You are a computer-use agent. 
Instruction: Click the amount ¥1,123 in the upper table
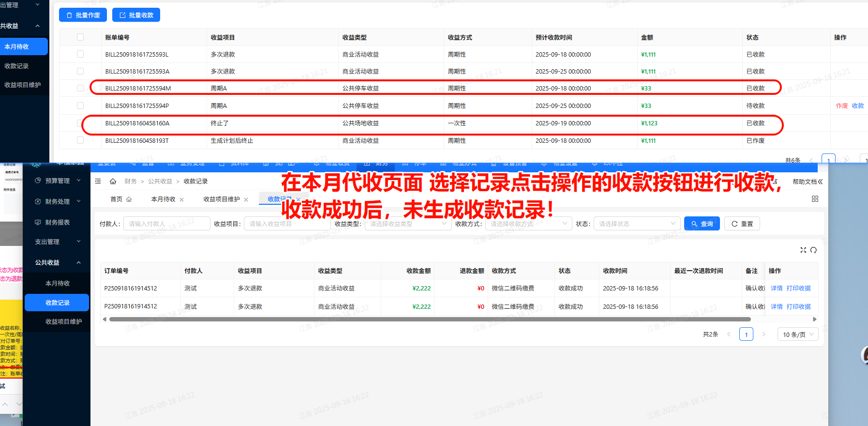coord(649,123)
